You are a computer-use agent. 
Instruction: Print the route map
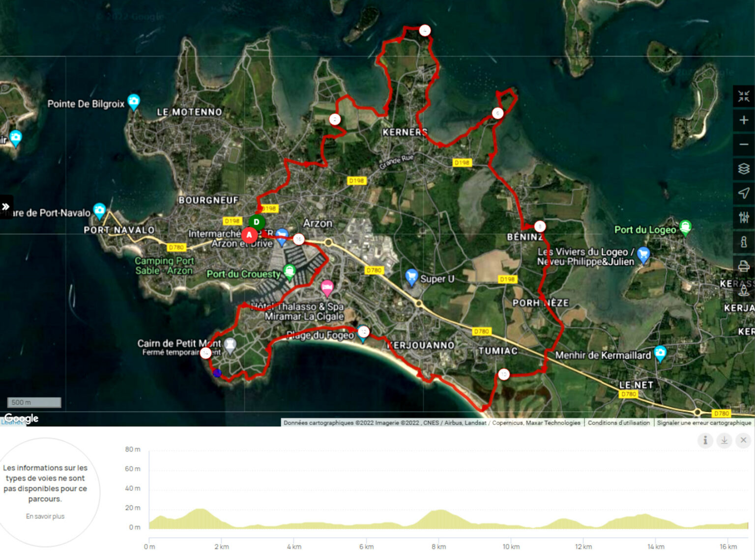pyautogui.click(x=743, y=266)
